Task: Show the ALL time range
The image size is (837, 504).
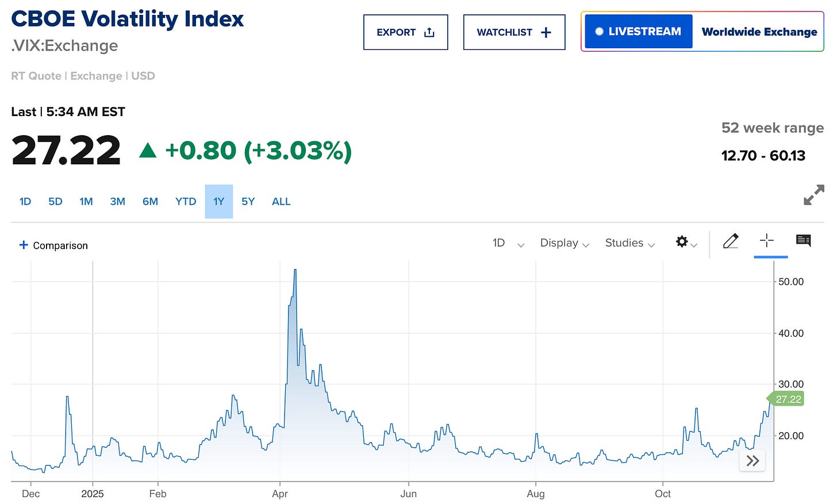Action: (x=281, y=202)
